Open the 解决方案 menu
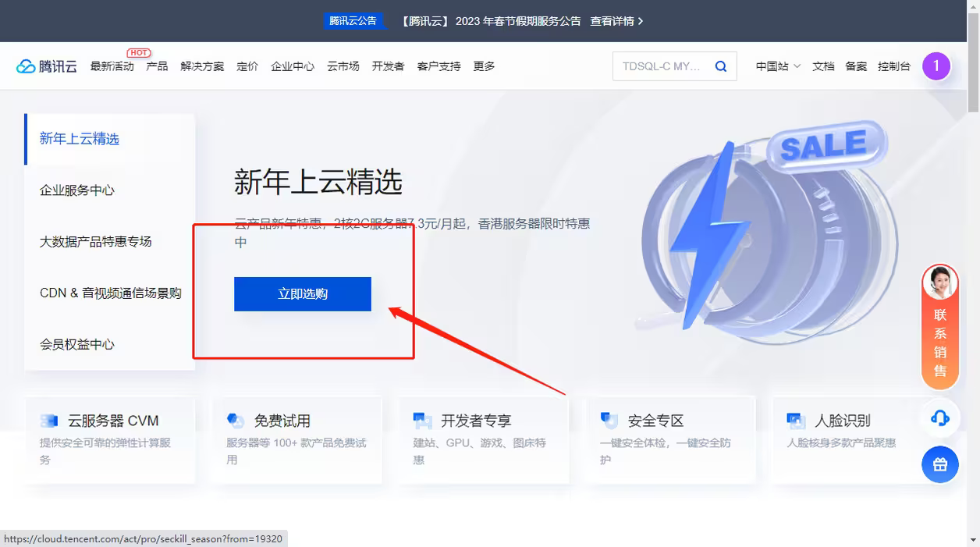 click(202, 66)
